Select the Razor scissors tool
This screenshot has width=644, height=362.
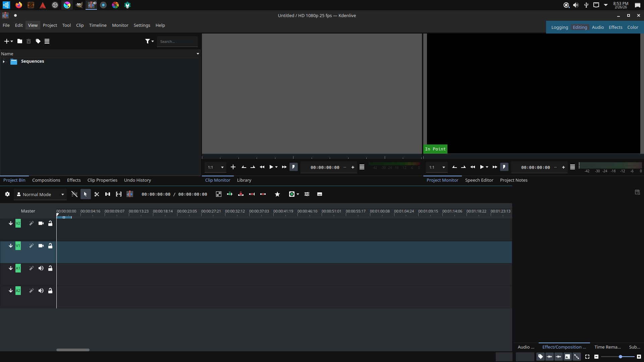point(97,194)
